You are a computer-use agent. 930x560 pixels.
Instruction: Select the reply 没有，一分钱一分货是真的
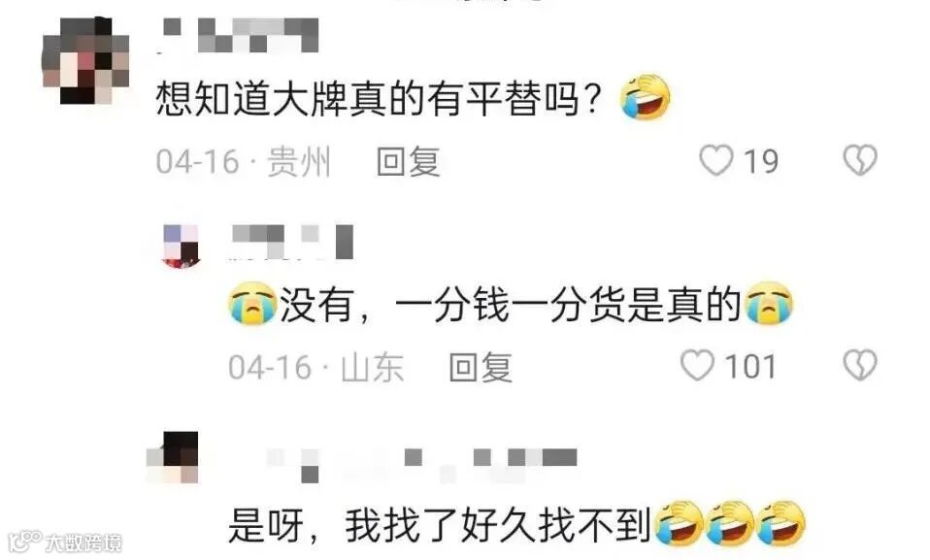[510, 304]
